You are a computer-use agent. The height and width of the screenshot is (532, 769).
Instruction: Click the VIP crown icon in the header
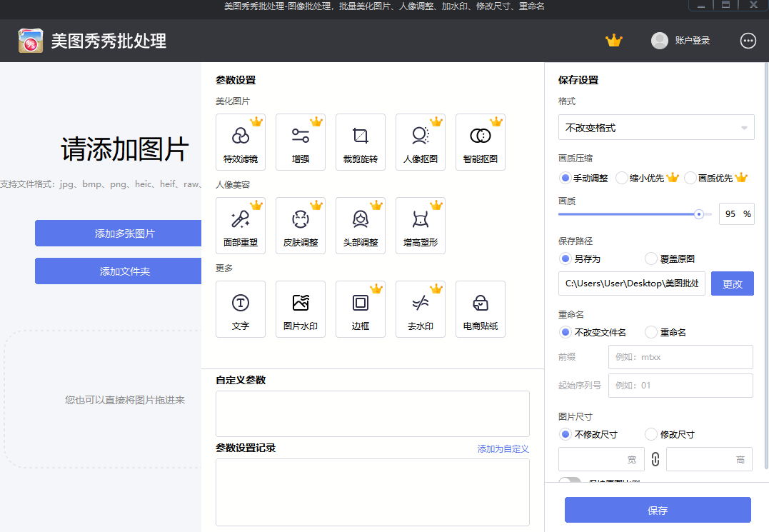[x=614, y=41]
